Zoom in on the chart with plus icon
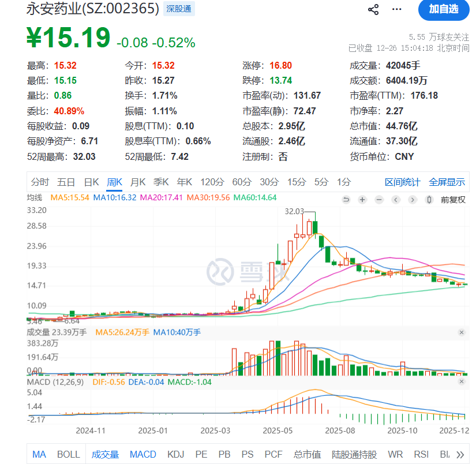 tap(362, 199)
